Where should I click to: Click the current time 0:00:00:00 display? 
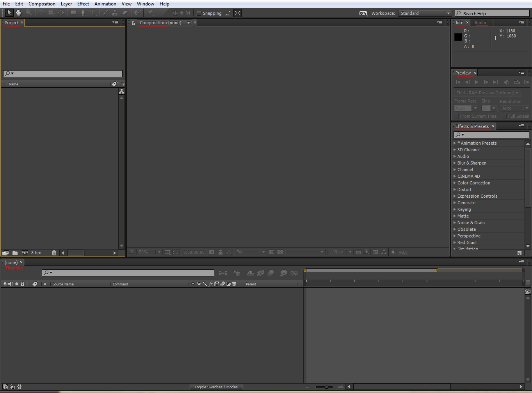(194, 252)
